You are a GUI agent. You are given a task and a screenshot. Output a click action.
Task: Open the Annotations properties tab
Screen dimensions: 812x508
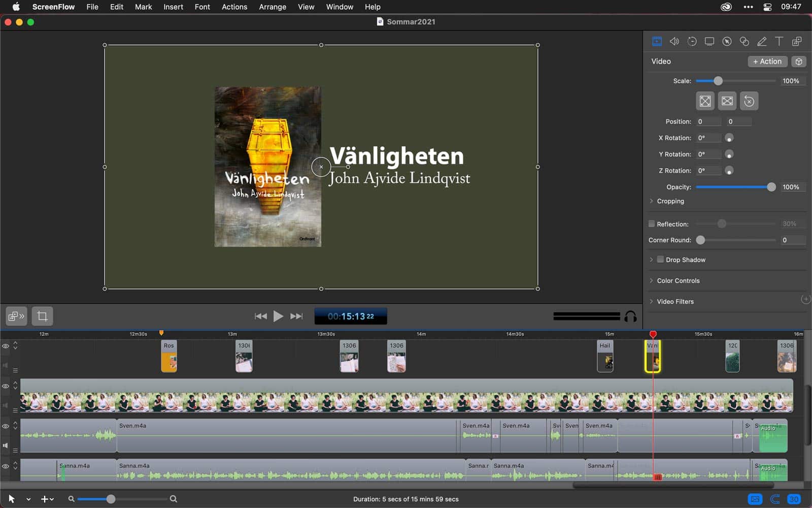click(761, 41)
